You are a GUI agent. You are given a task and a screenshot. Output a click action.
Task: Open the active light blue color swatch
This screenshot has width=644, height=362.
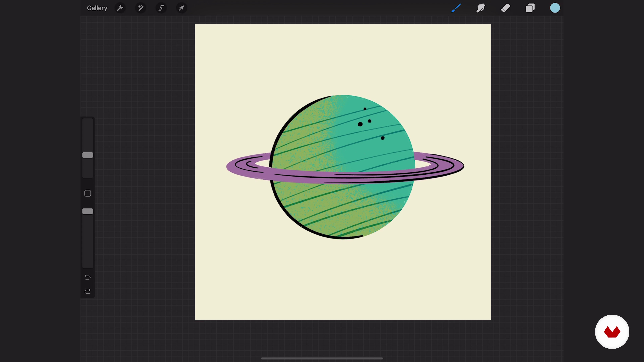click(555, 8)
